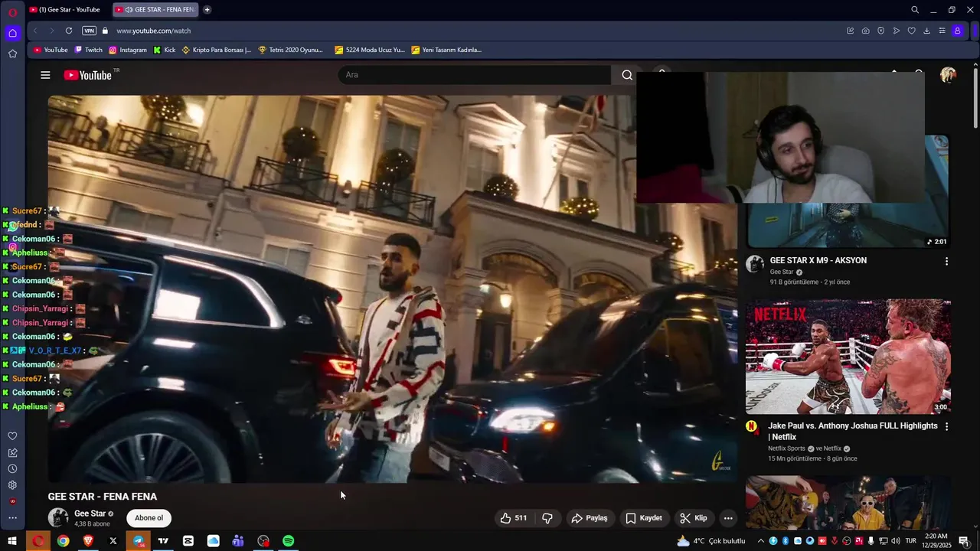980x551 pixels.
Task: Open Google Chrome from the taskbar
Action: 63,541
